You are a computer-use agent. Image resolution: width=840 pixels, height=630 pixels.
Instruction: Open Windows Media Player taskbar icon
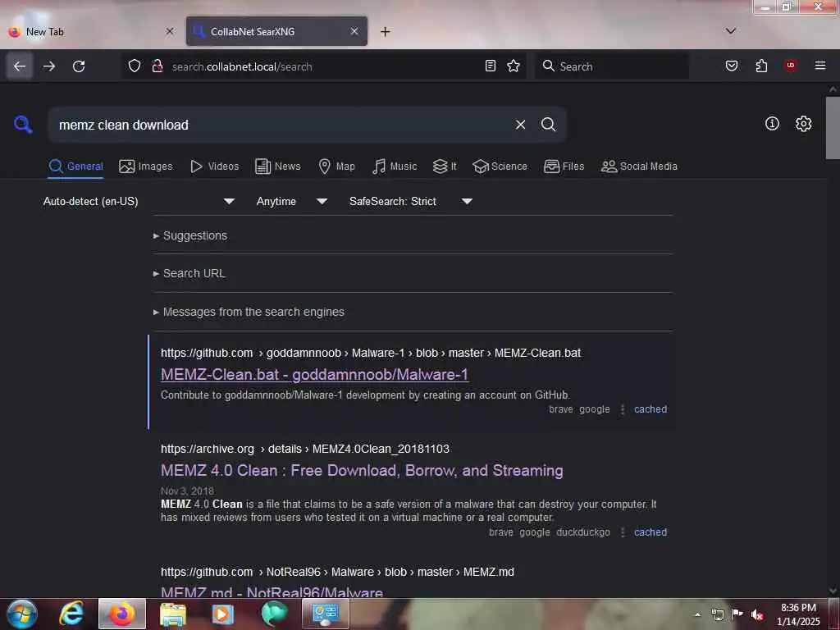point(223,614)
